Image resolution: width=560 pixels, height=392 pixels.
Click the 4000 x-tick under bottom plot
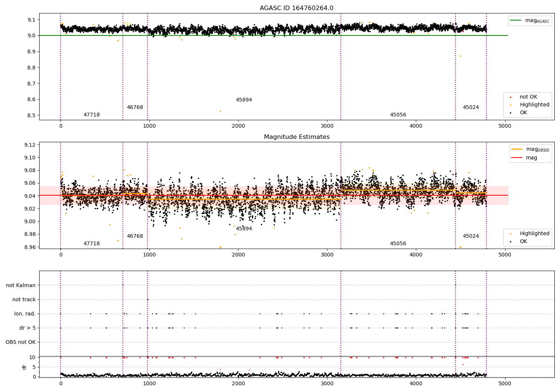pyautogui.click(x=416, y=383)
